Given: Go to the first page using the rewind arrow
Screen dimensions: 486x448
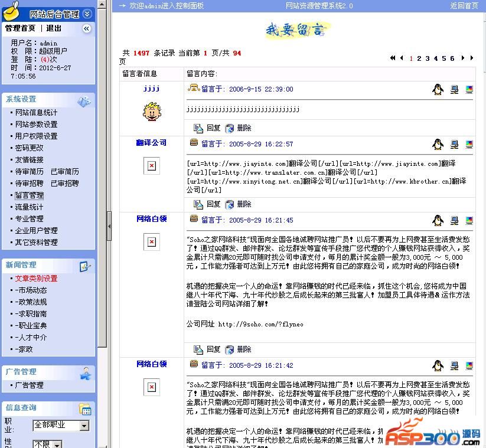Looking at the screenshot, I should 393,58.
